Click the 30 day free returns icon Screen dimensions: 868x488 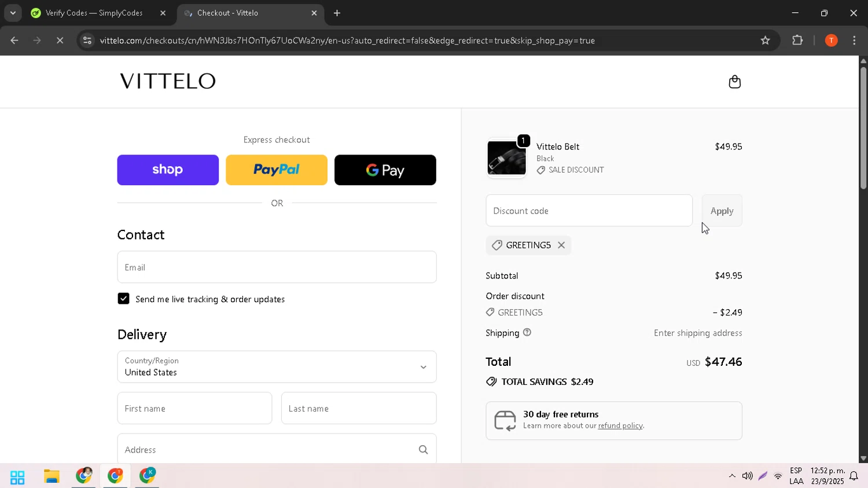coord(505,421)
